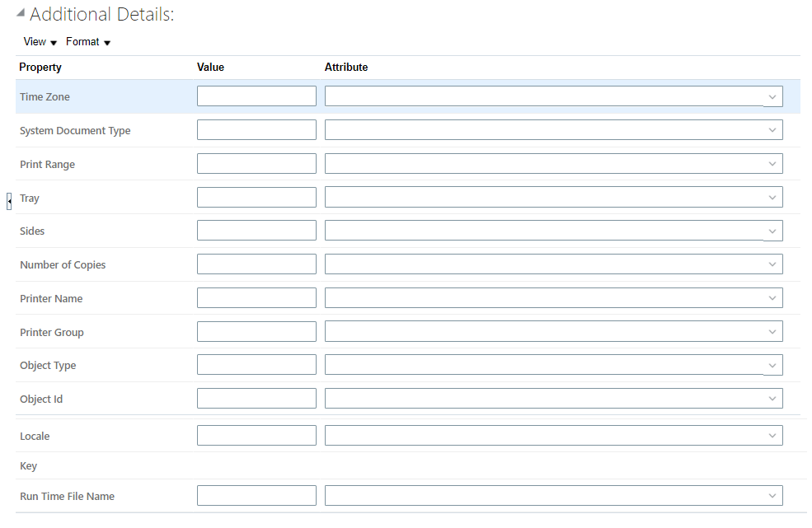Click the Printer Name value field
812x528 pixels.
(x=256, y=297)
